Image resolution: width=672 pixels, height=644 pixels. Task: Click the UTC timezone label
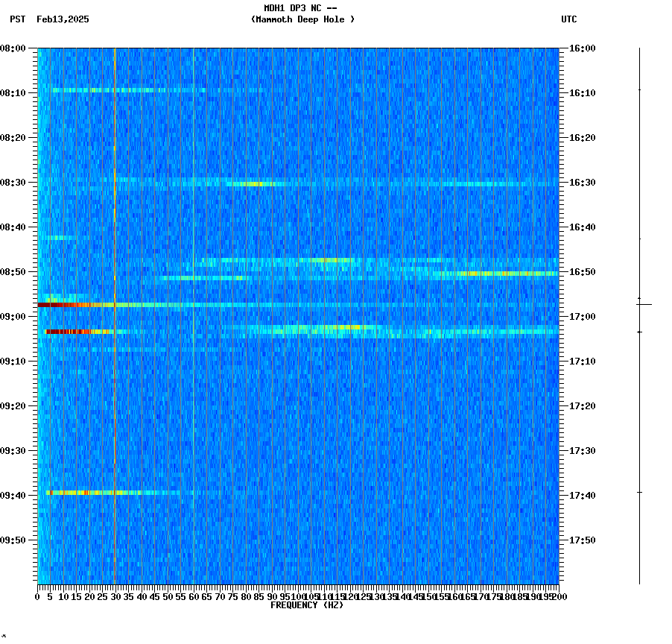pos(568,20)
